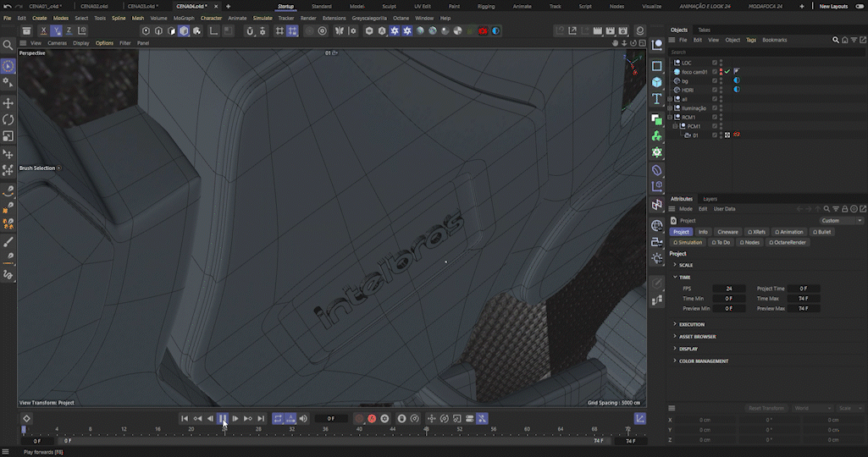Open the Bullet attribute button
The height and width of the screenshot is (457, 868).
tap(822, 232)
